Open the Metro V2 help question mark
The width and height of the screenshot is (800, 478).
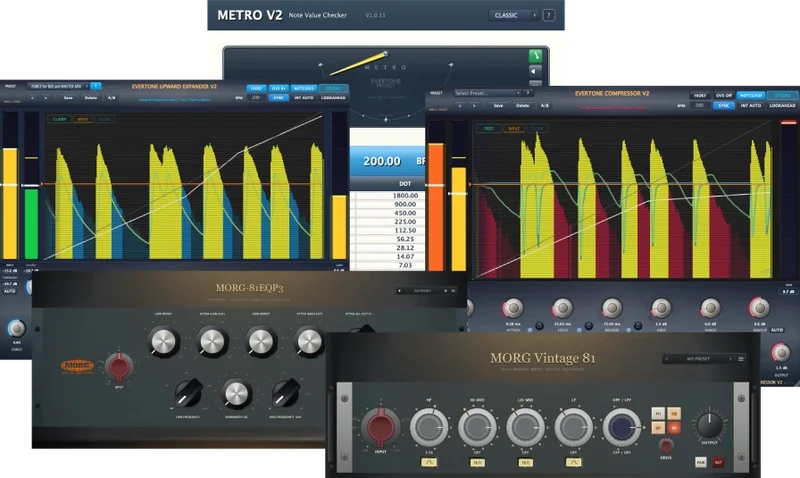(548, 15)
